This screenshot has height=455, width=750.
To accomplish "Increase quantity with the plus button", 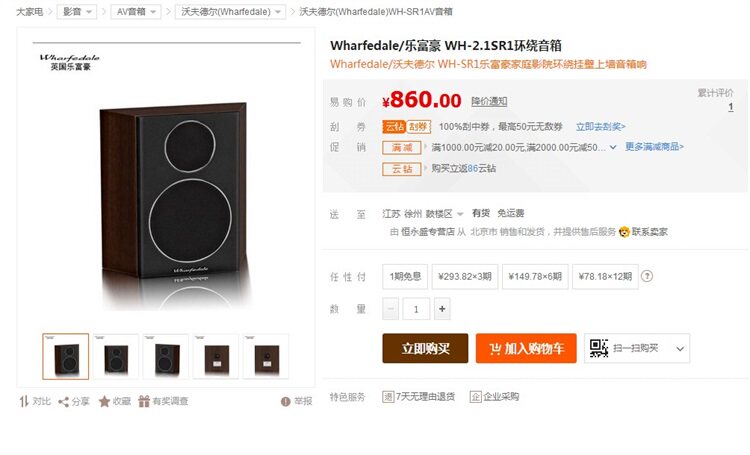I will point(442,309).
